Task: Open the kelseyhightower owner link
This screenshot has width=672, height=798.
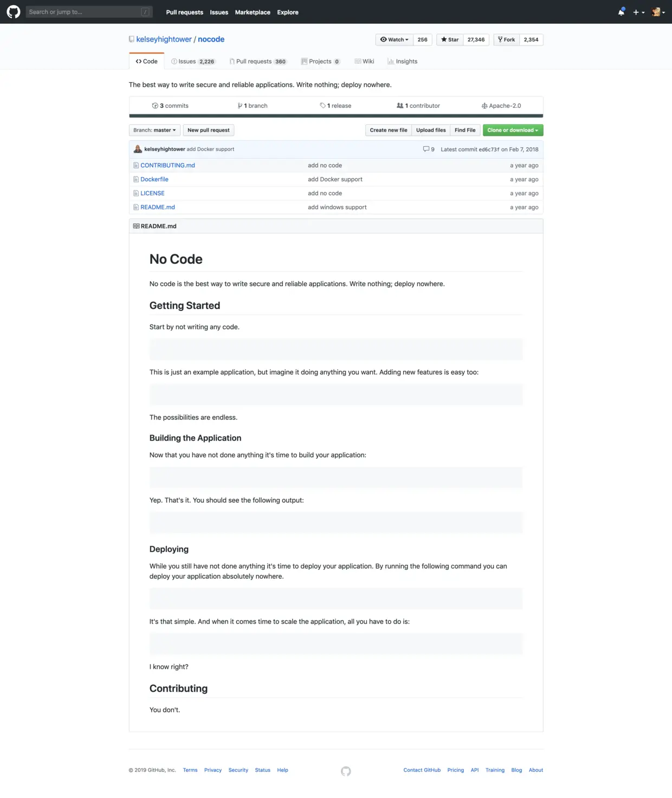Action: (164, 39)
